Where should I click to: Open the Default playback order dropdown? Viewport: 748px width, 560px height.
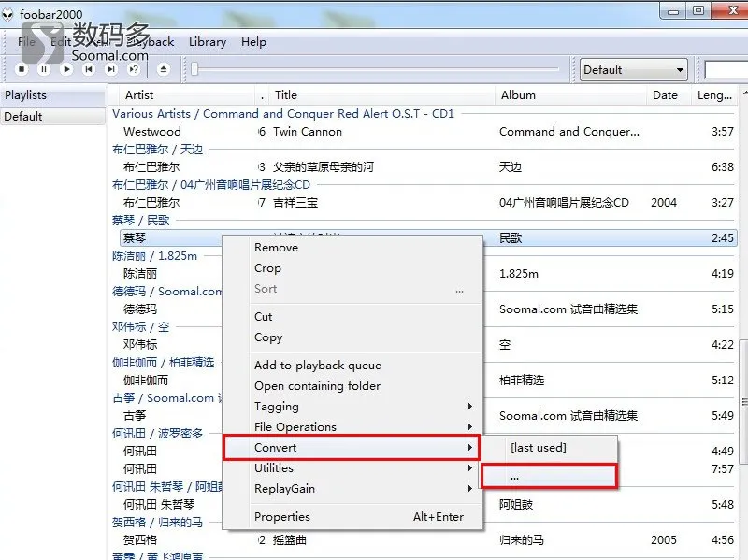pos(634,70)
